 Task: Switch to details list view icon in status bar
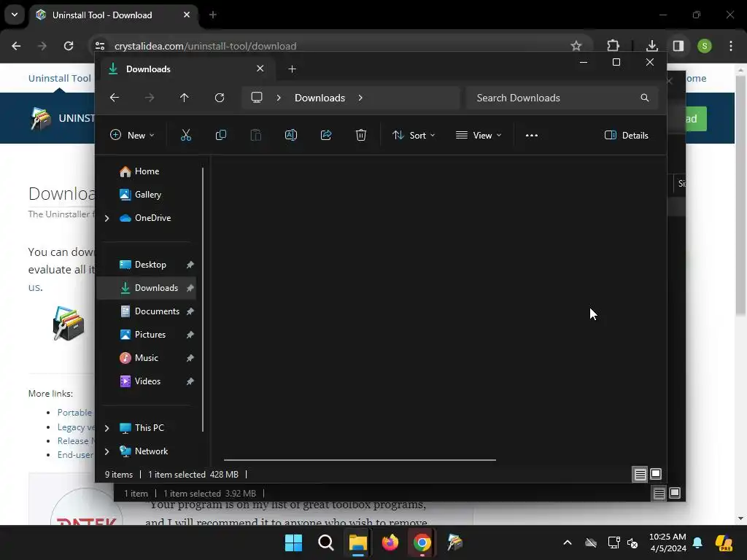pos(640,474)
